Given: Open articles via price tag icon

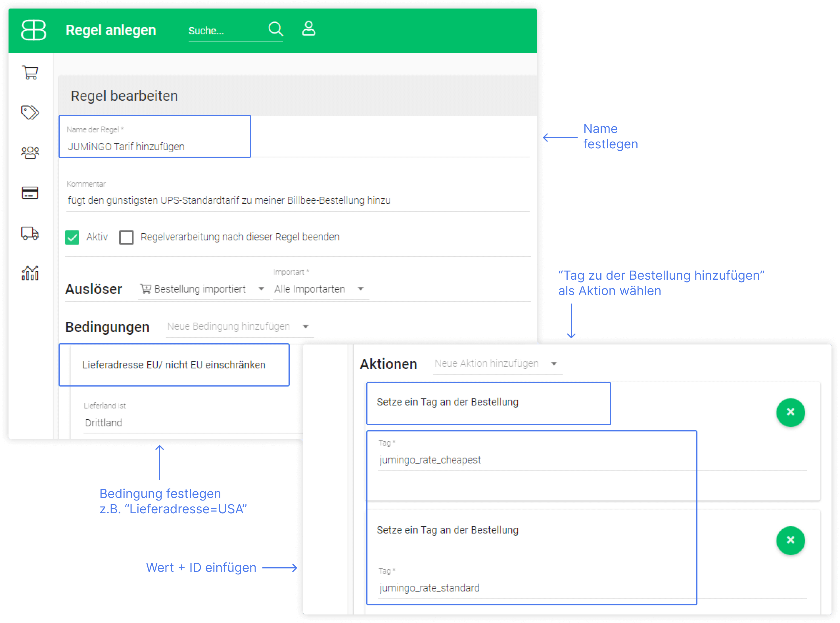Looking at the screenshot, I should coord(30,112).
